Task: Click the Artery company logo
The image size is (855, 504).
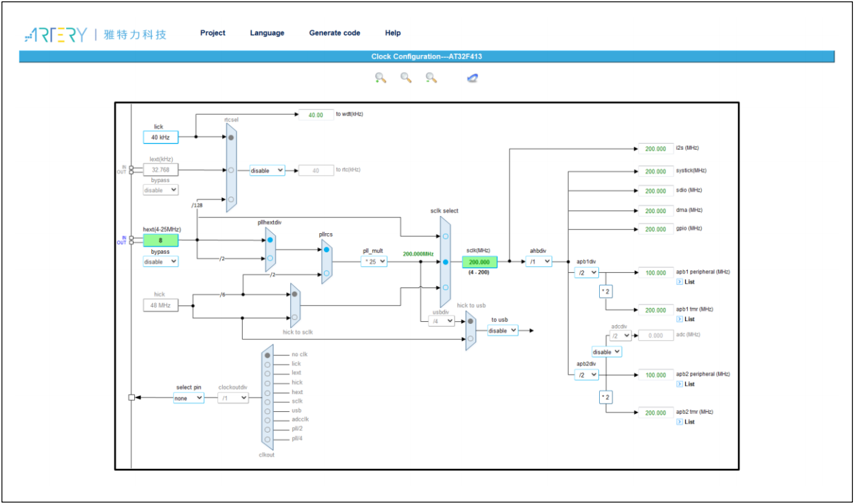Action: tap(95, 34)
